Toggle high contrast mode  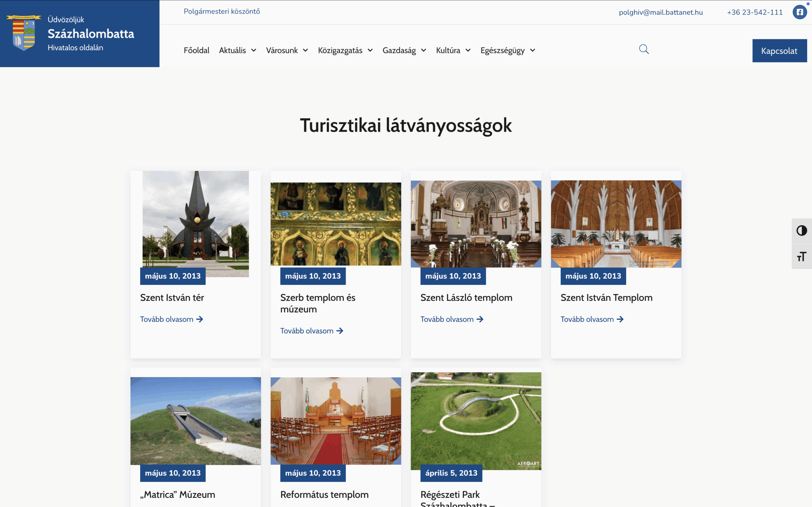tap(802, 231)
